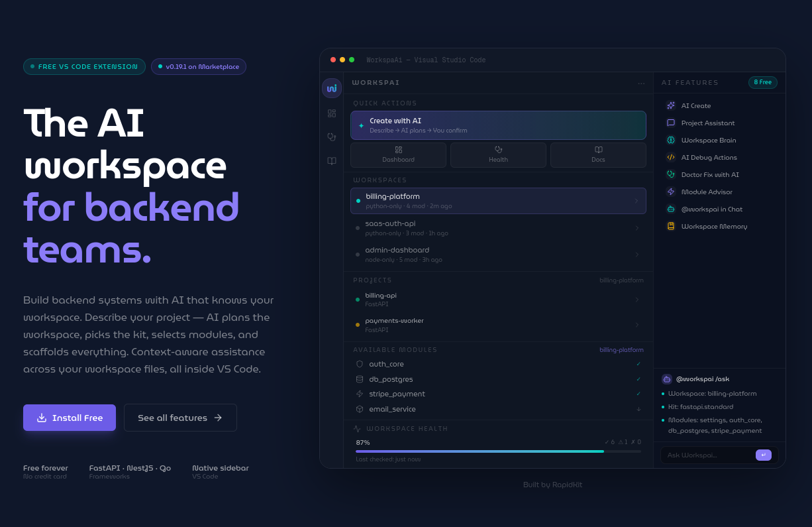Expand the saas-auth-api workspace chevron

(636, 227)
